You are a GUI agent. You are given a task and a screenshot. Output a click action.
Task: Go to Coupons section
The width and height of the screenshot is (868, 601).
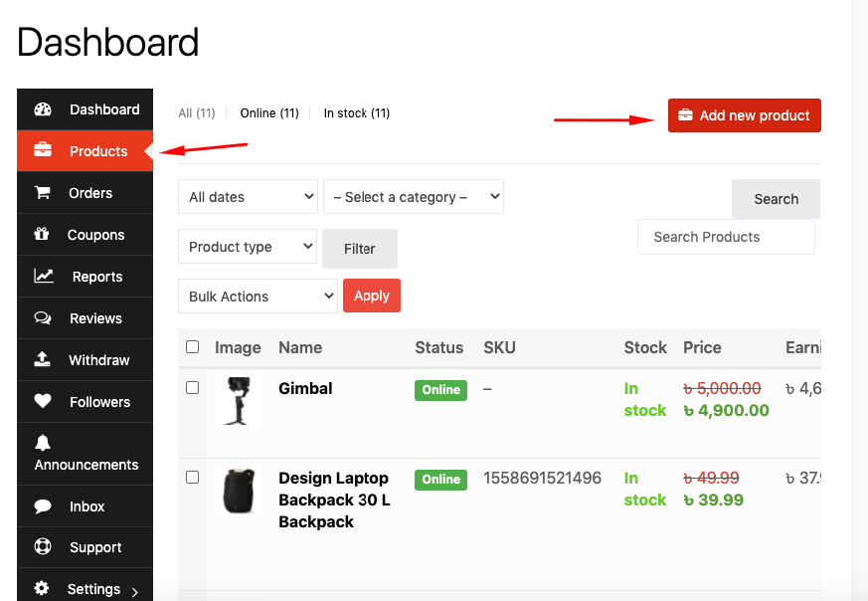[86, 234]
